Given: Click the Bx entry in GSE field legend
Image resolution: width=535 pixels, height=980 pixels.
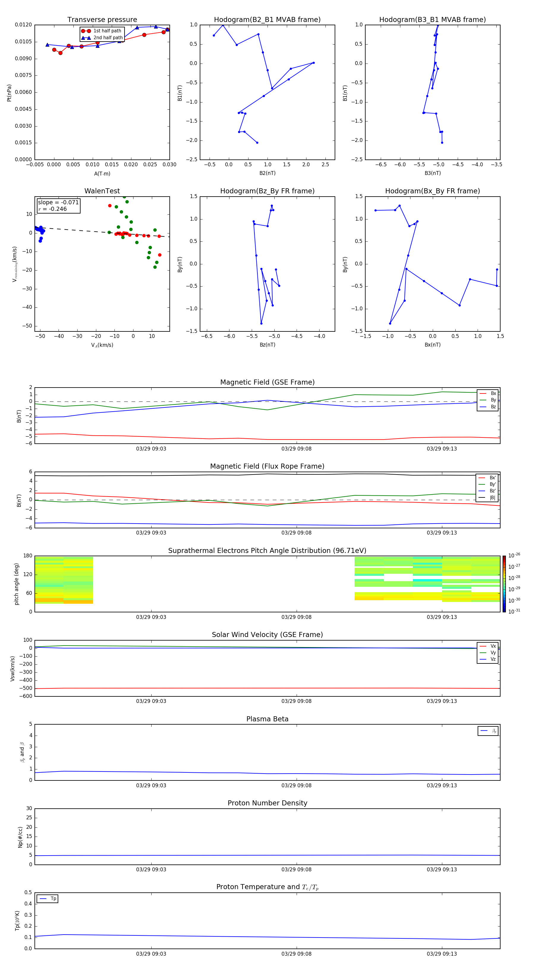Looking at the screenshot, I should 488,393.
